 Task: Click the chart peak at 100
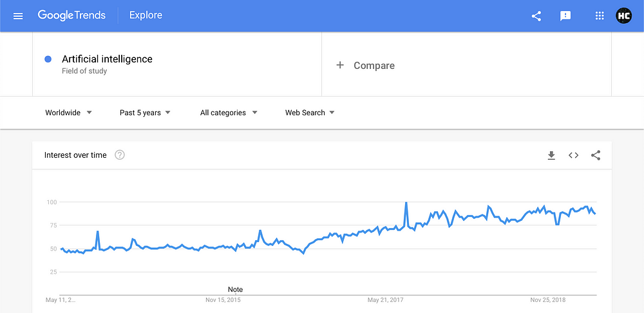(x=406, y=202)
